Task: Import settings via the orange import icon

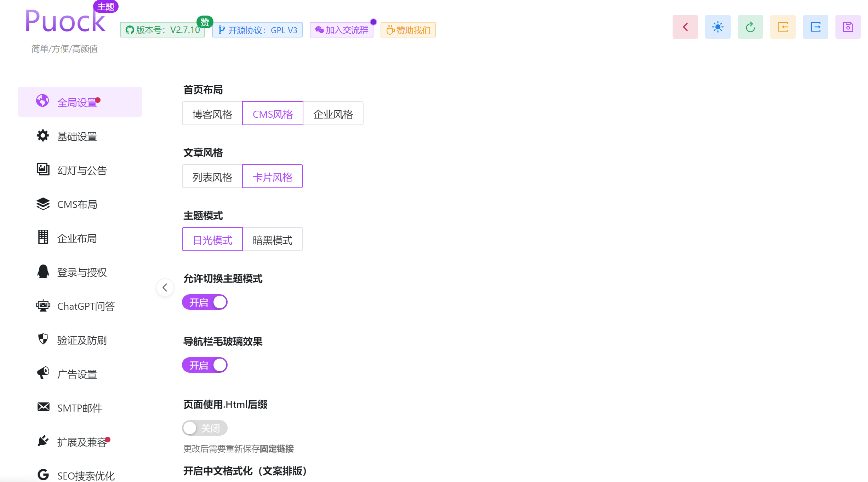Action: pyautogui.click(x=783, y=27)
